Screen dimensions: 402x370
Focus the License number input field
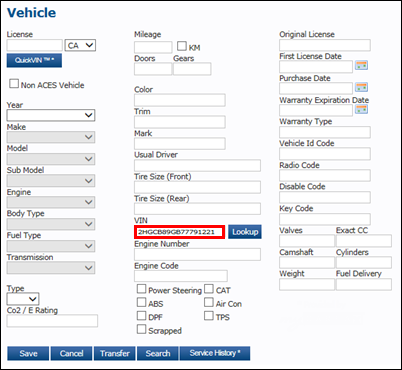tap(35, 45)
